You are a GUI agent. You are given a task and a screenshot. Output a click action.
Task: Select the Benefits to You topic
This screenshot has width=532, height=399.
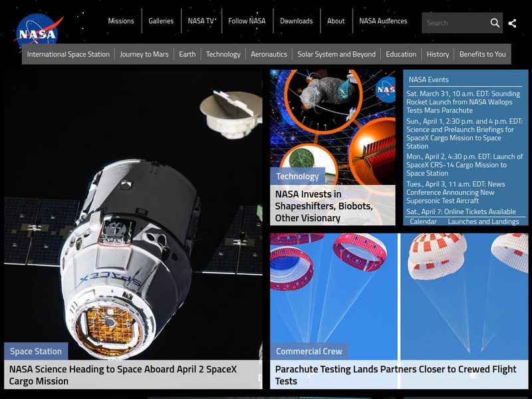pos(483,55)
